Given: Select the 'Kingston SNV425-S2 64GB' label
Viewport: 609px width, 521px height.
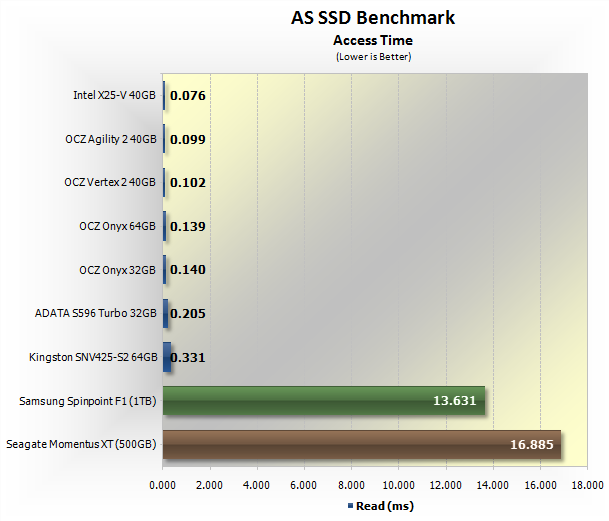Looking at the screenshot, I should (93, 357).
